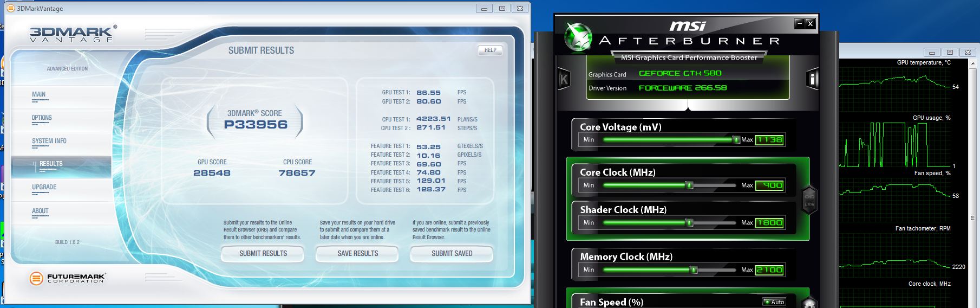This screenshot has height=308, width=980.
Task: Close the MSI Afterburner window
Action: [x=810, y=23]
